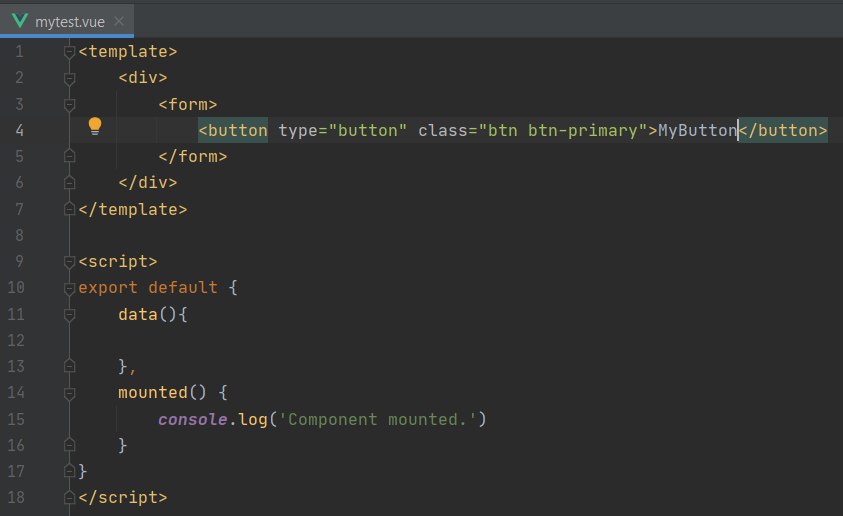Collapse the export default fold marker
Image resolution: width=843 pixels, height=516 pixels.
click(69, 288)
